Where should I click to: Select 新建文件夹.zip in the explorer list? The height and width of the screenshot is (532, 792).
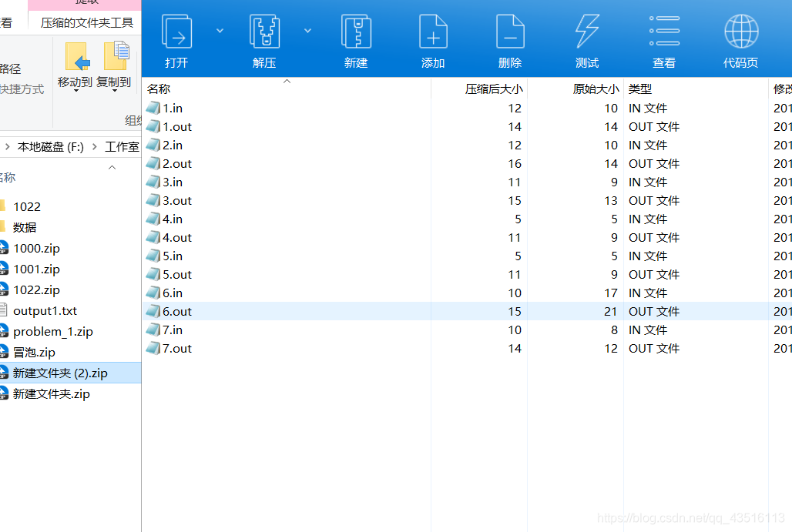tap(51, 393)
